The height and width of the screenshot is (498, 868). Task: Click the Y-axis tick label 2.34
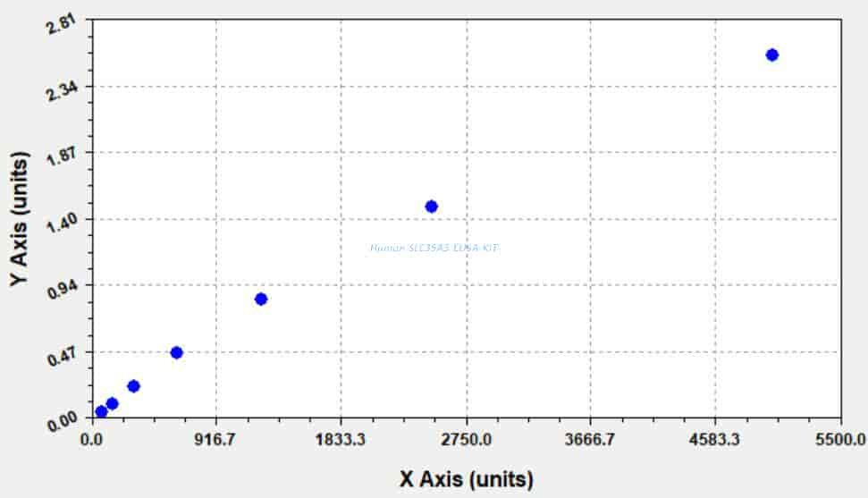[x=62, y=91]
